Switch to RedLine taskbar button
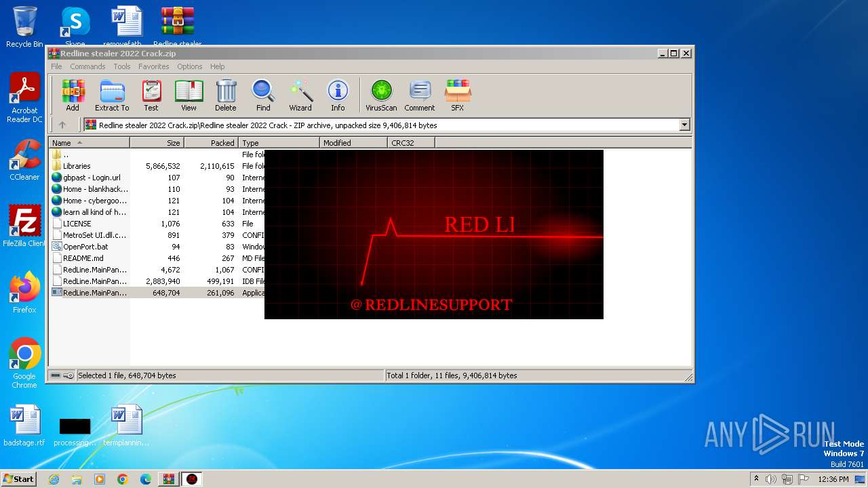 tap(192, 479)
